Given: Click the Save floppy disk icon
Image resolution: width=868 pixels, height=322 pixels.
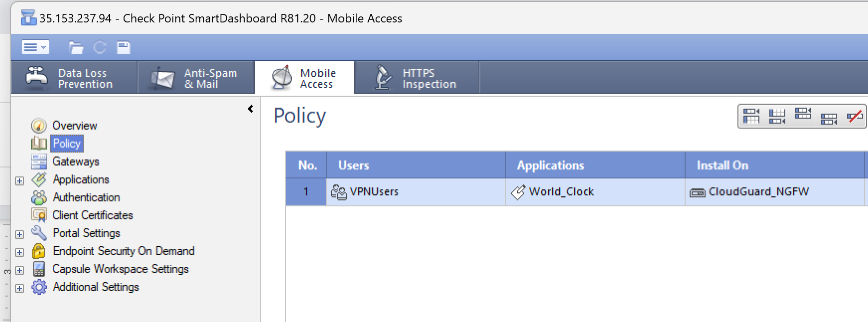Looking at the screenshot, I should [123, 47].
